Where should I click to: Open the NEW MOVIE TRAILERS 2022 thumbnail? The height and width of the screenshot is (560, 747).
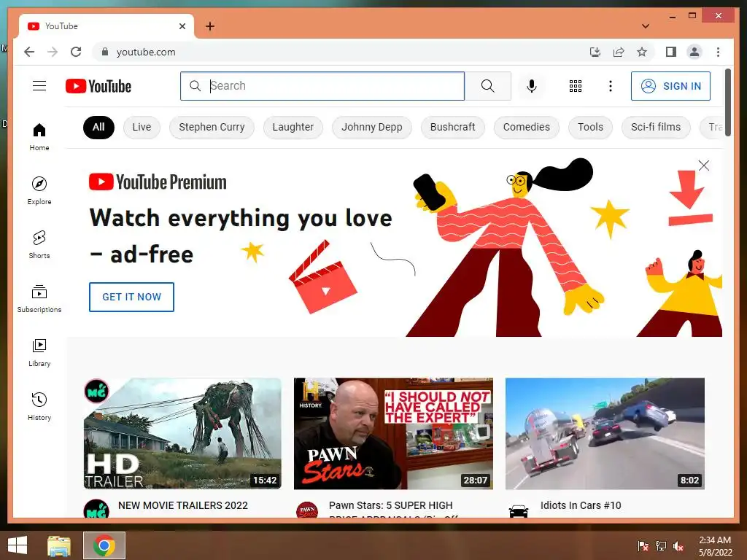coord(182,433)
